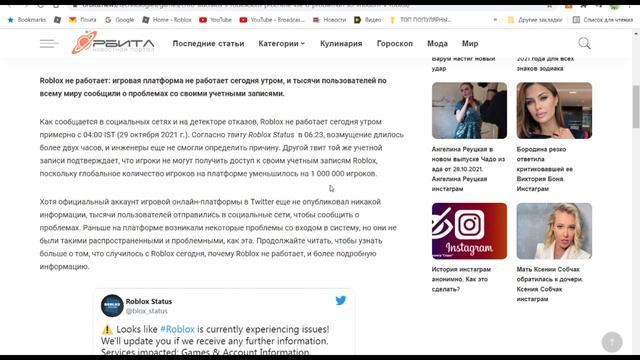Viewport: 640px width, 360px height.
Task: Open the @blox_status handle
Action: tap(147, 311)
